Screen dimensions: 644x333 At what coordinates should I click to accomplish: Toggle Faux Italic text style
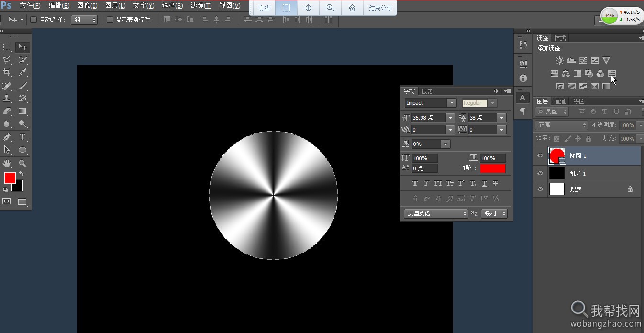(426, 183)
